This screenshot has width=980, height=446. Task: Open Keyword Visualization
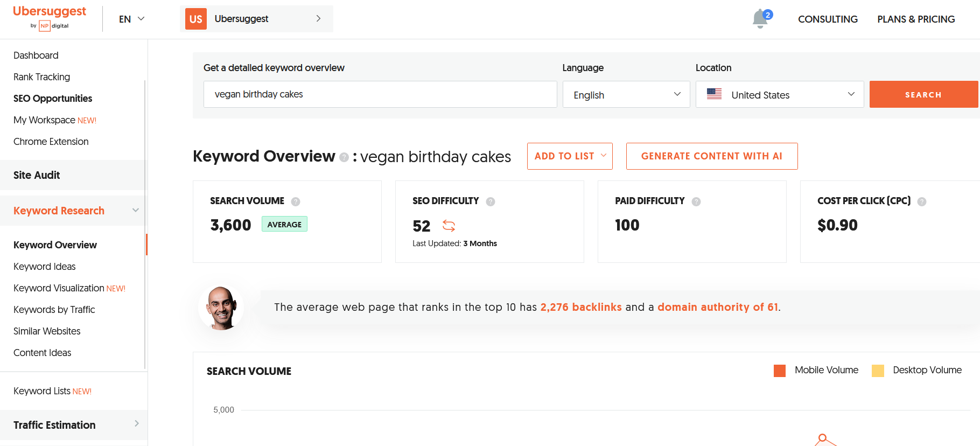tap(69, 288)
